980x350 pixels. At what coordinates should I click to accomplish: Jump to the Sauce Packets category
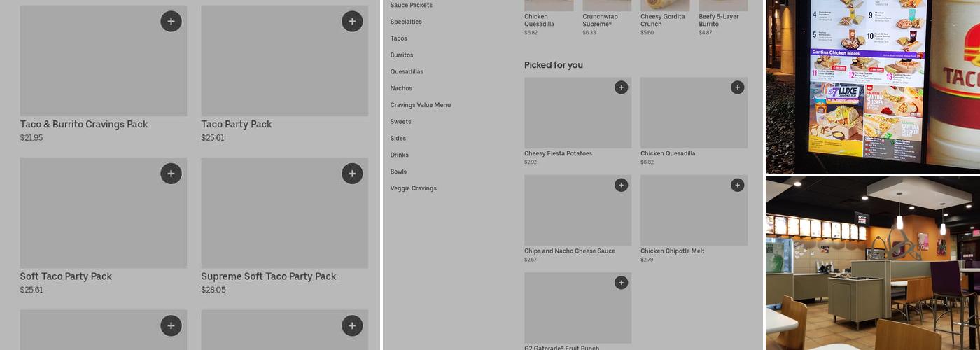412,5
